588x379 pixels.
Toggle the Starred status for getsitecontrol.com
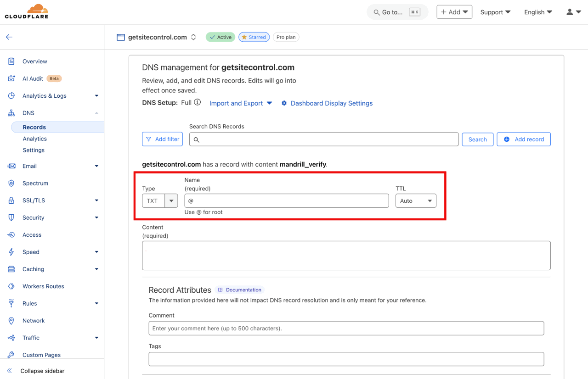click(254, 37)
